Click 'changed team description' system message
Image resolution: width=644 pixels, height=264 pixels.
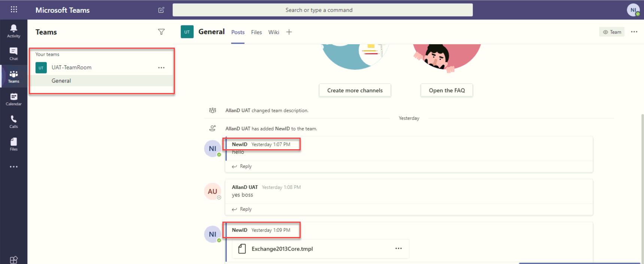tap(267, 111)
